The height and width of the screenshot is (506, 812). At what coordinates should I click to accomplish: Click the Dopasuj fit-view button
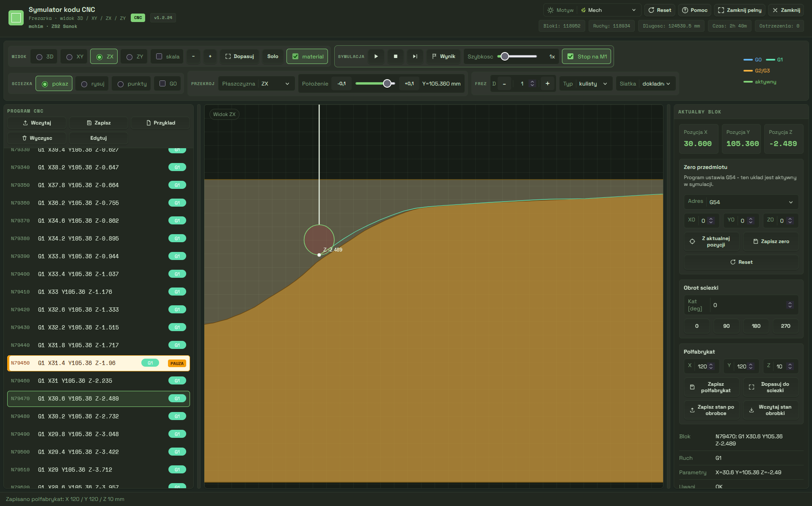click(x=239, y=56)
